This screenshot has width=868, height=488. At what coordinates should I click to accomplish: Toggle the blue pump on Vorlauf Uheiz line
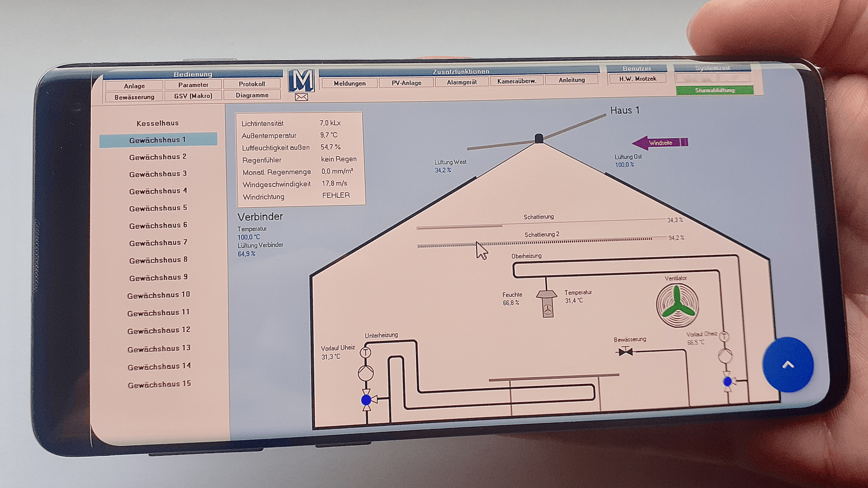366,399
